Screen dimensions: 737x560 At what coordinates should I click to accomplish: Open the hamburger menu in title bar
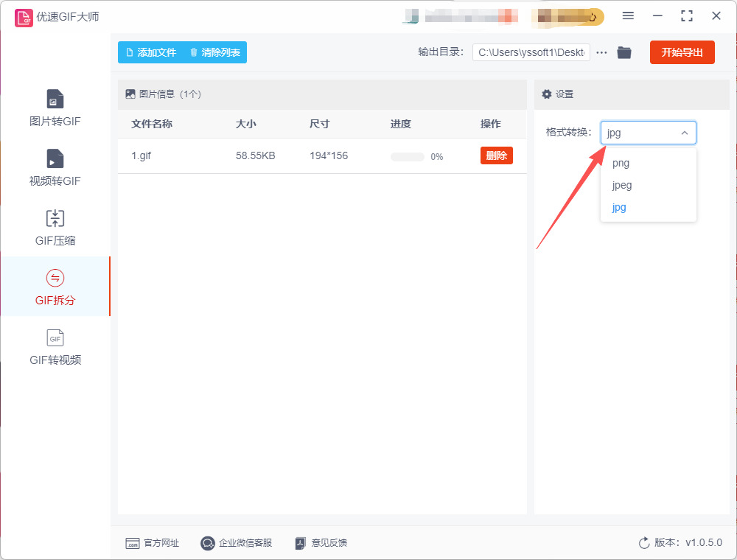[628, 16]
